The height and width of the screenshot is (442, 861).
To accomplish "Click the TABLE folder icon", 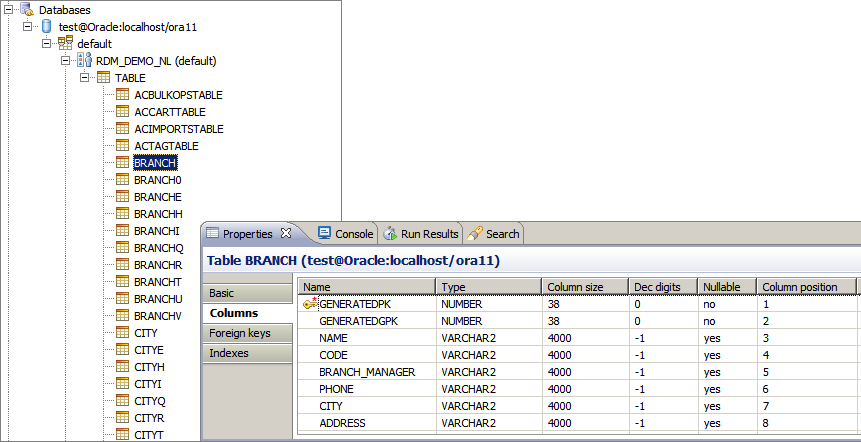I will coord(103,78).
